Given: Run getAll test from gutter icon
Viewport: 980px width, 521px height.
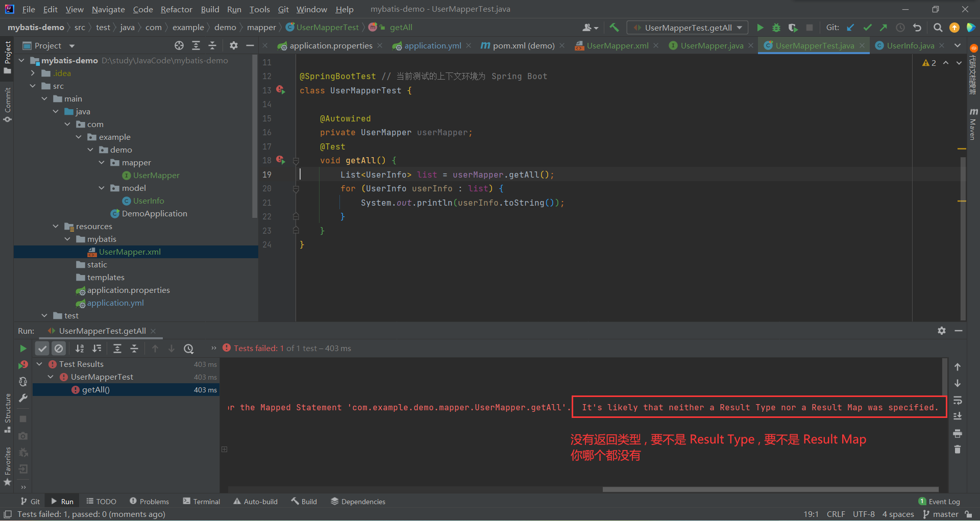Looking at the screenshot, I should [280, 160].
